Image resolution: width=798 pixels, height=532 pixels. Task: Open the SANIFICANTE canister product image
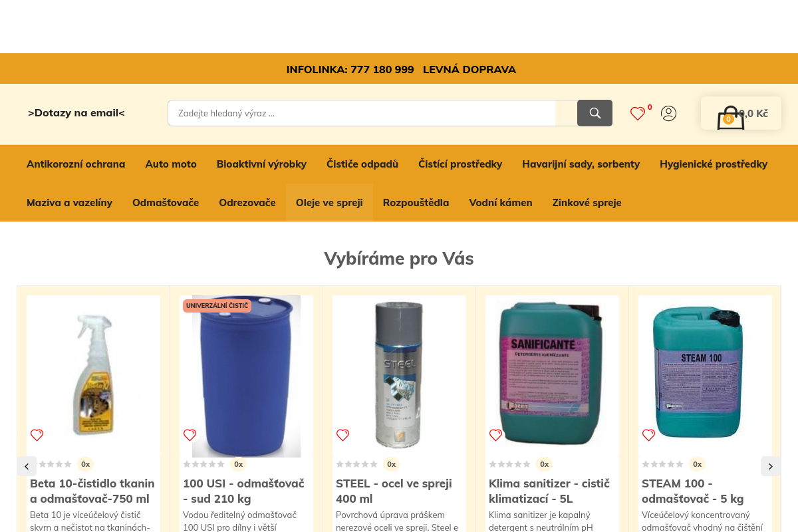pyautogui.click(x=552, y=376)
